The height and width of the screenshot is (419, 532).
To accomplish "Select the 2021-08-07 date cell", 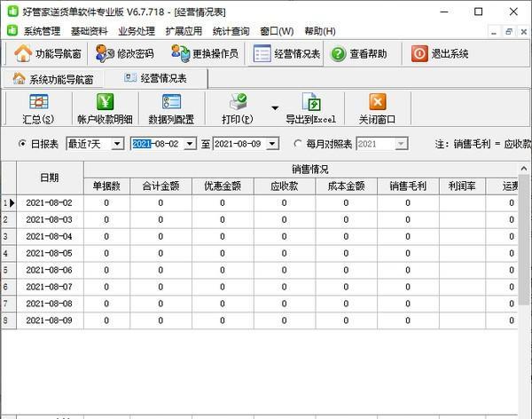I will click(x=50, y=287).
